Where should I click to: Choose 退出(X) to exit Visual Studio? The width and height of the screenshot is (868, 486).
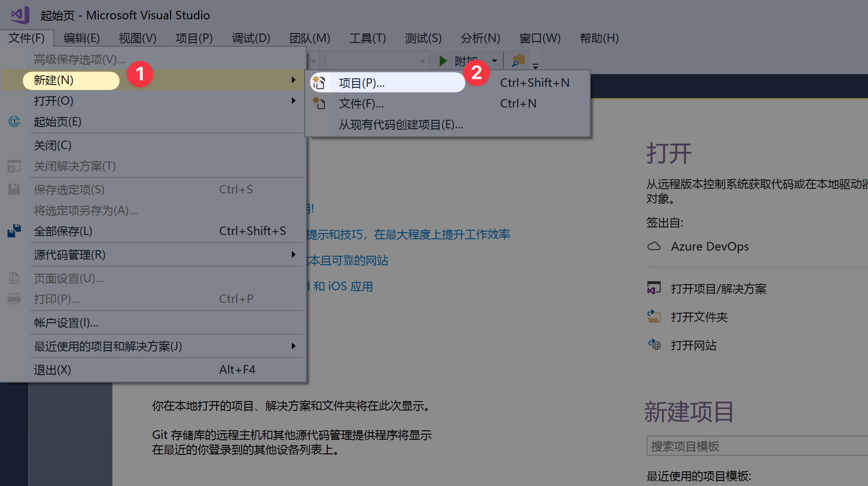52,369
